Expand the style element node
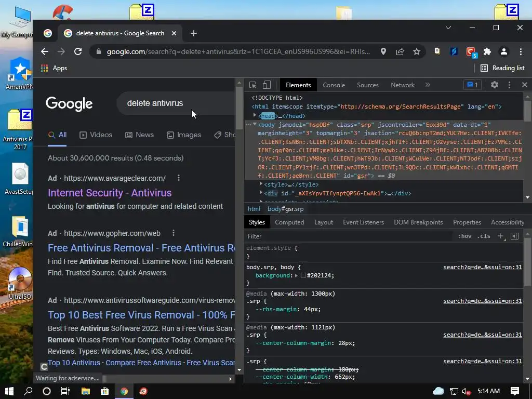This screenshot has height=399, width=532. point(261,184)
